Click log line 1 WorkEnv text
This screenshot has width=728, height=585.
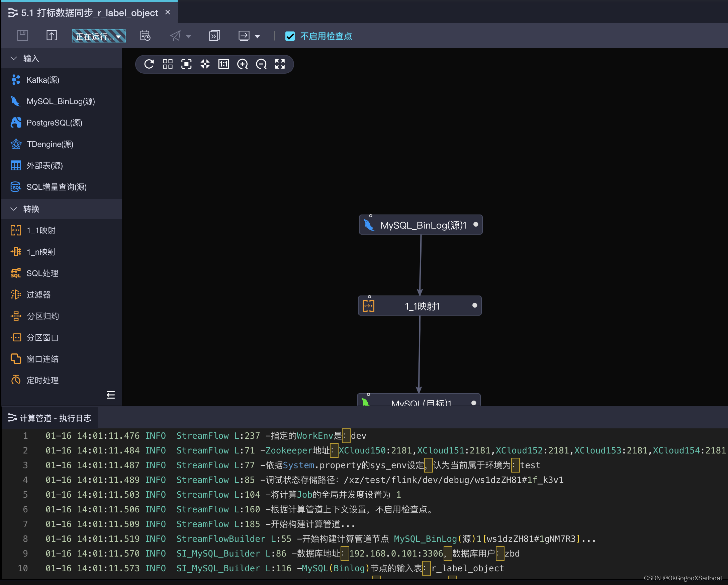click(x=315, y=436)
